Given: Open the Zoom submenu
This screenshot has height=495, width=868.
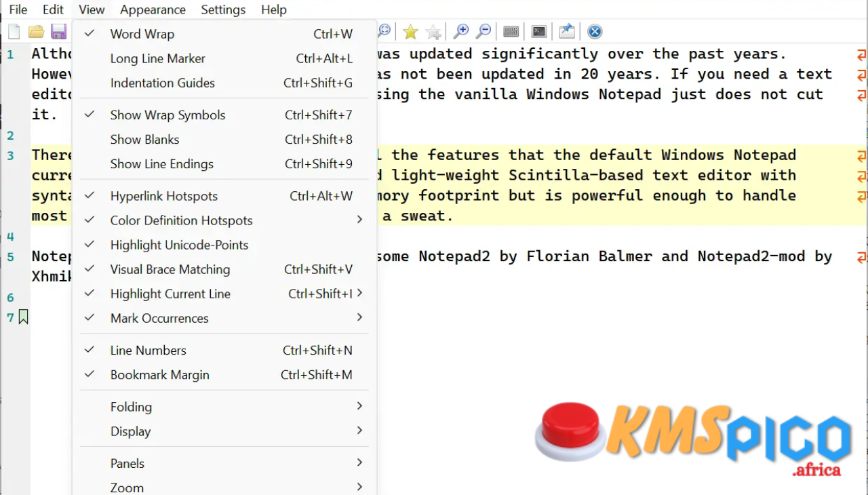Looking at the screenshot, I should (x=224, y=486).
